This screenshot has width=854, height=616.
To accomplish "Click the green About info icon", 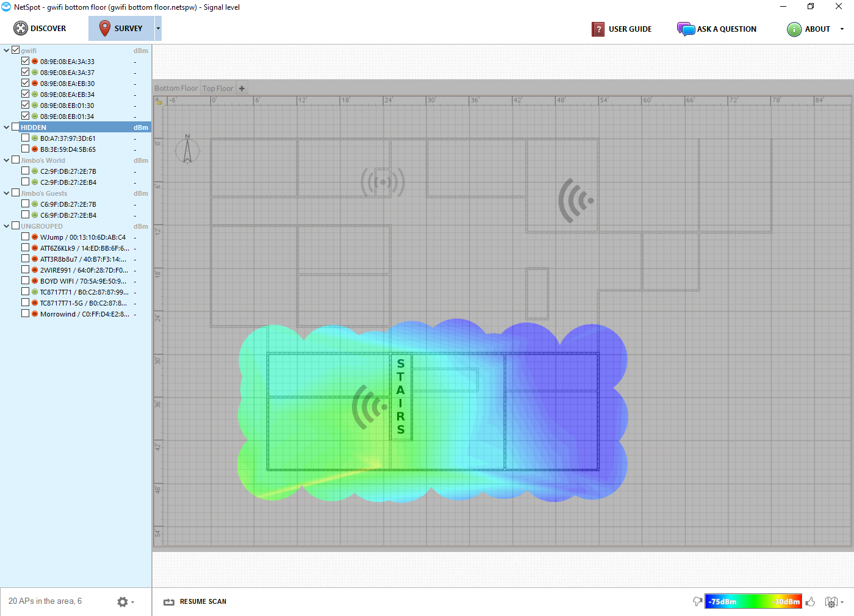I will pyautogui.click(x=794, y=29).
